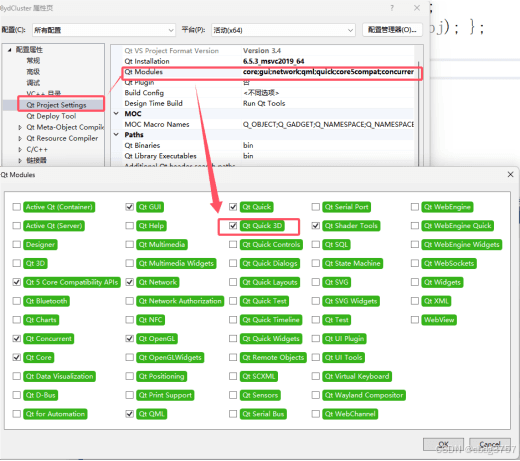Check the Qt Print Support module
This screenshot has height=461, width=520.
(x=130, y=395)
